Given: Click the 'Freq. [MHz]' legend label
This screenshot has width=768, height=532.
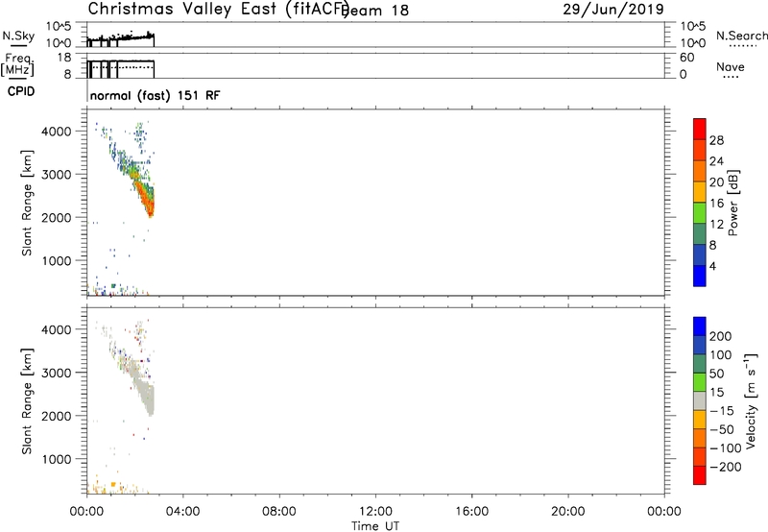Looking at the screenshot, I should (17, 64).
